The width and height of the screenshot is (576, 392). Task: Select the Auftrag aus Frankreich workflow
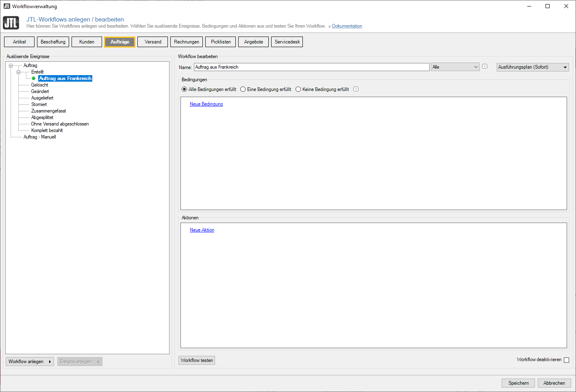[65, 78]
